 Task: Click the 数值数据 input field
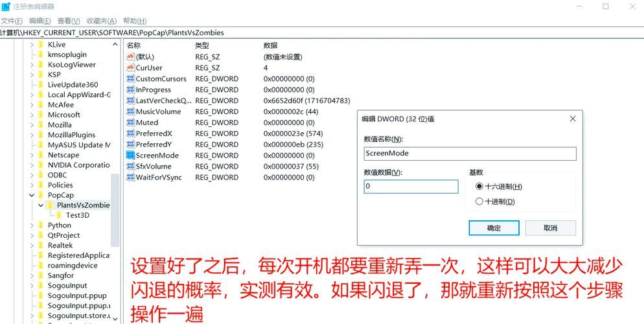point(411,187)
